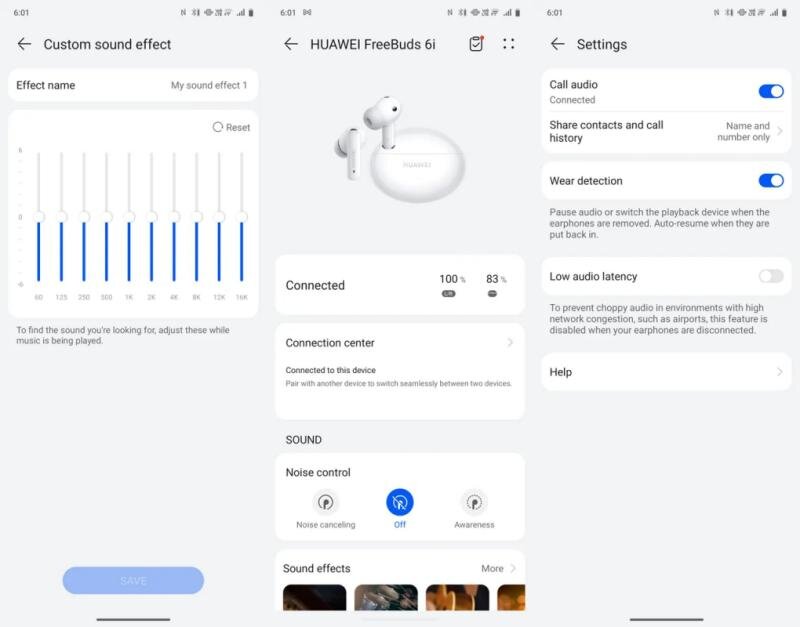The width and height of the screenshot is (800, 627).
Task: Tap the Connected status text
Action: point(315,285)
